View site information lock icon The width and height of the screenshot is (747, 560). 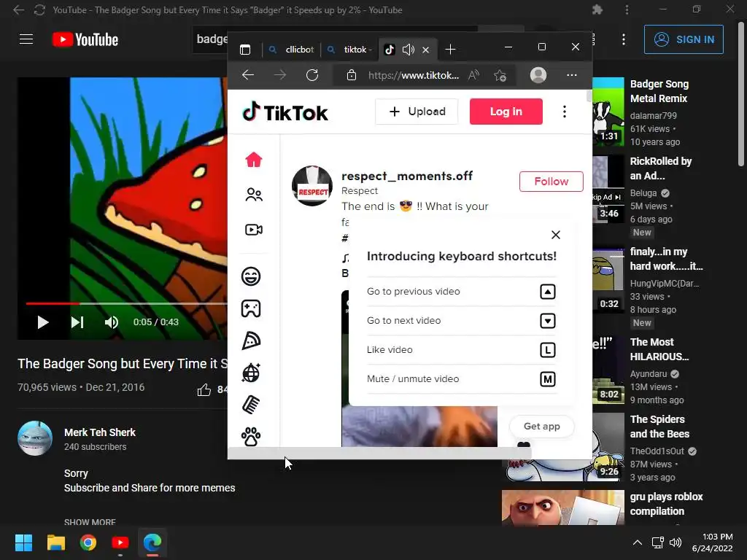(x=352, y=75)
